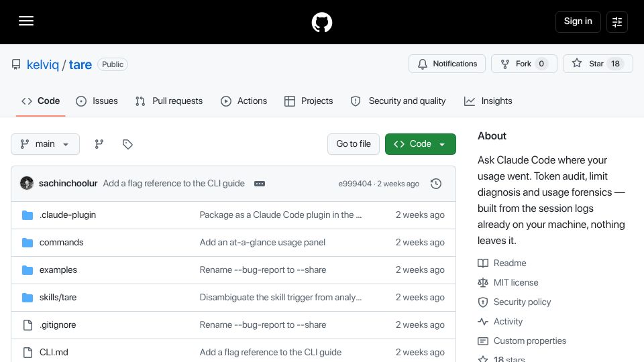Click commands folder icon
This screenshot has width=644, height=362.
(x=28, y=243)
